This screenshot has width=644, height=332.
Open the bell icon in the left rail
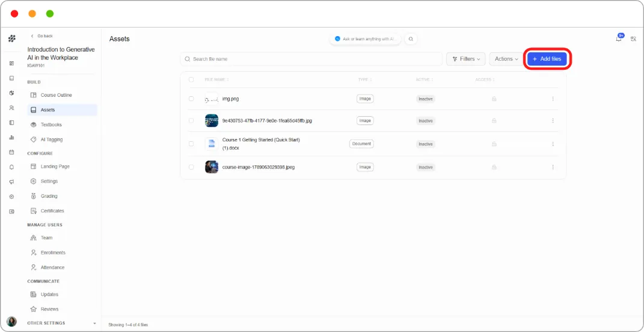11,167
